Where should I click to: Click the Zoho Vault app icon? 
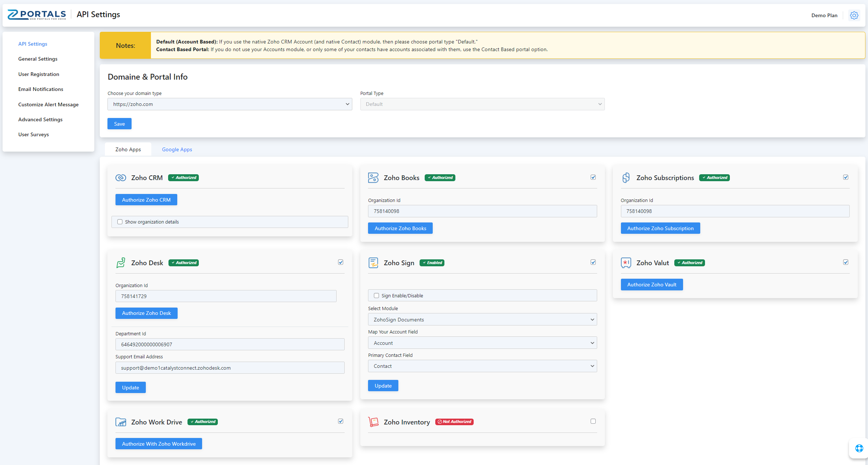coord(626,263)
